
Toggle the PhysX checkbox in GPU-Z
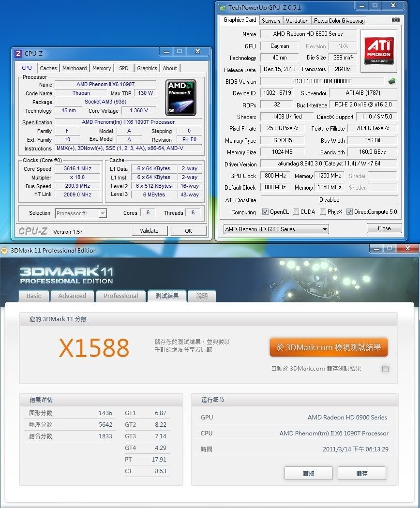click(323, 211)
